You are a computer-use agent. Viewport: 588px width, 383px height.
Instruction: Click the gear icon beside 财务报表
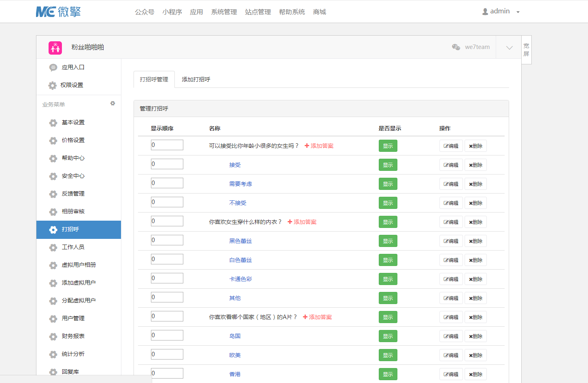coord(53,336)
